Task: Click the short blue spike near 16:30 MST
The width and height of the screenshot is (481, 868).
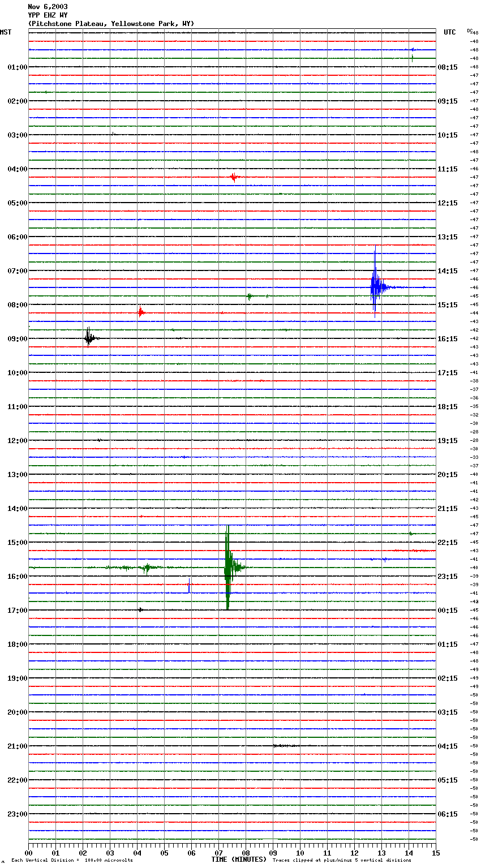Action: point(189,587)
